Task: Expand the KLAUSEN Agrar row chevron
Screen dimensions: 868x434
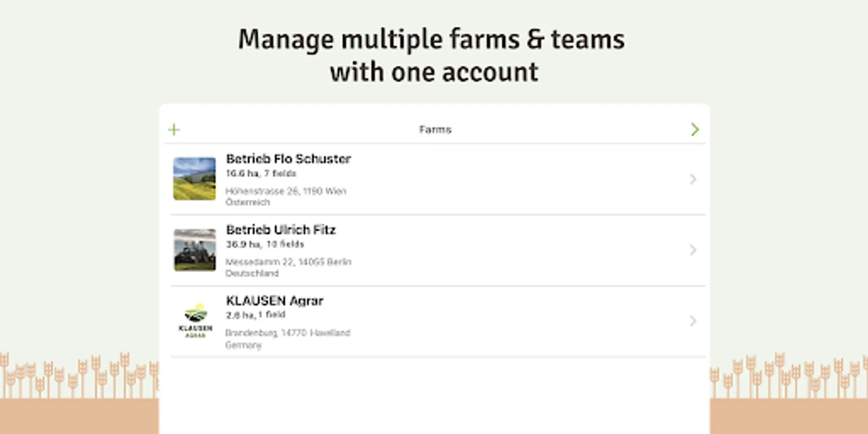Action: coord(693,321)
